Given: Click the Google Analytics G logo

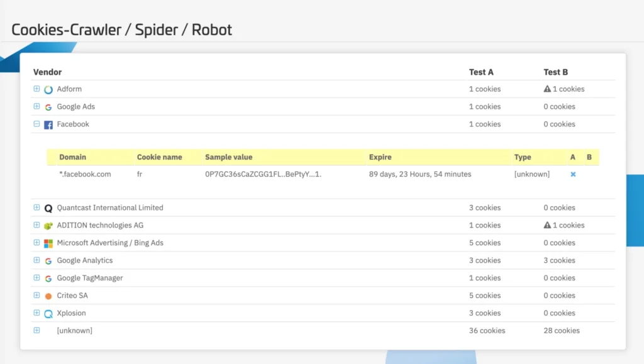Looking at the screenshot, I should (x=48, y=261).
